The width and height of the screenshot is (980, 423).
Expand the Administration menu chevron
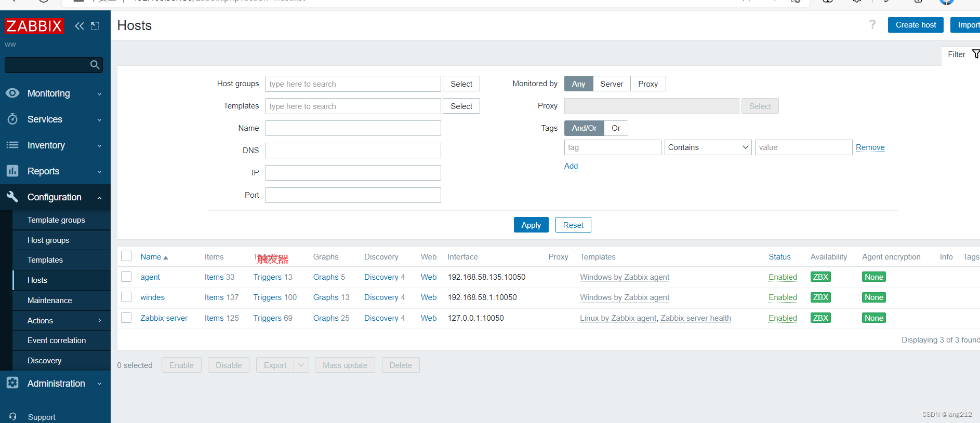point(99,384)
